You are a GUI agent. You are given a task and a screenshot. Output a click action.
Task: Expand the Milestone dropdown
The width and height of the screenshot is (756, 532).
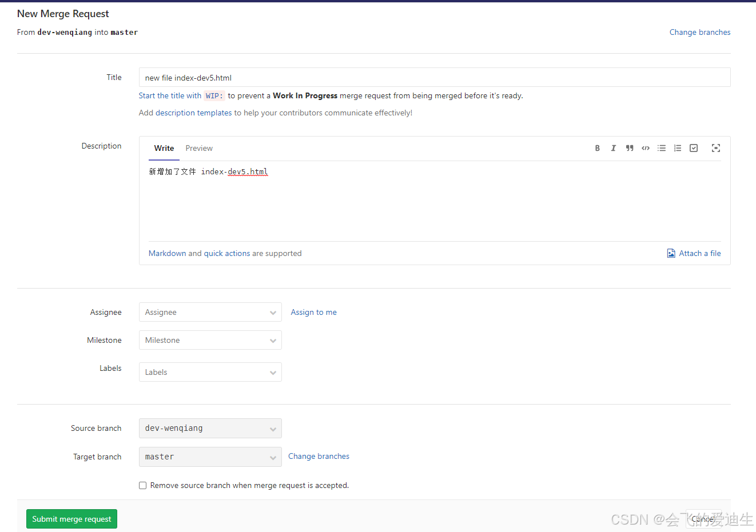point(210,340)
